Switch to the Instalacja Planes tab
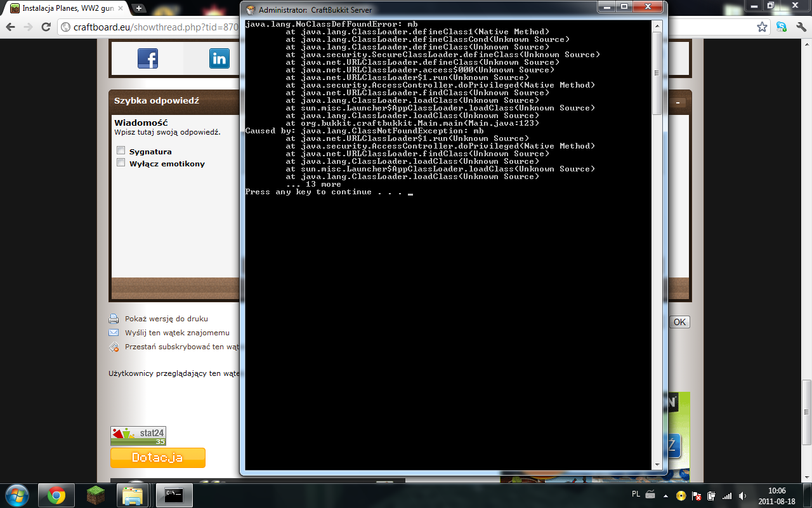Image resolution: width=812 pixels, height=508 pixels. [x=67, y=8]
